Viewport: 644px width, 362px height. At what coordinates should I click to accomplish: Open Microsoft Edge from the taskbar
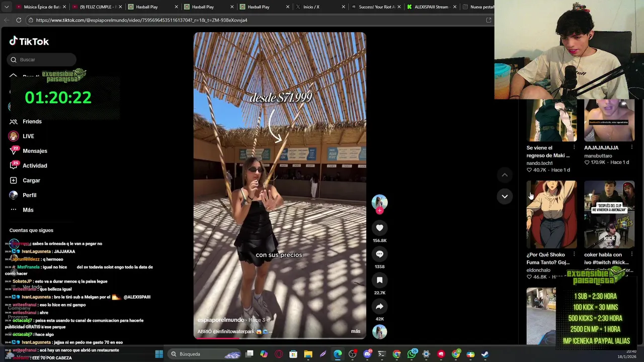pos(338,354)
